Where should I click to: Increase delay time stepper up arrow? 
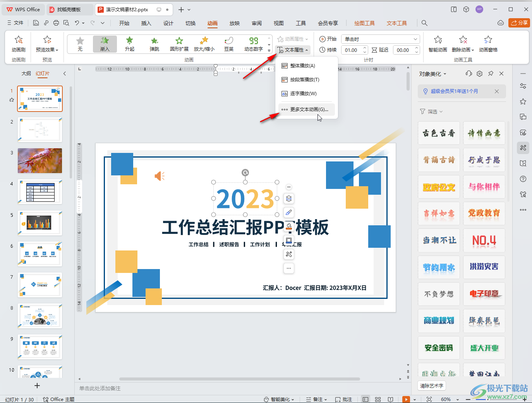pos(417,48)
